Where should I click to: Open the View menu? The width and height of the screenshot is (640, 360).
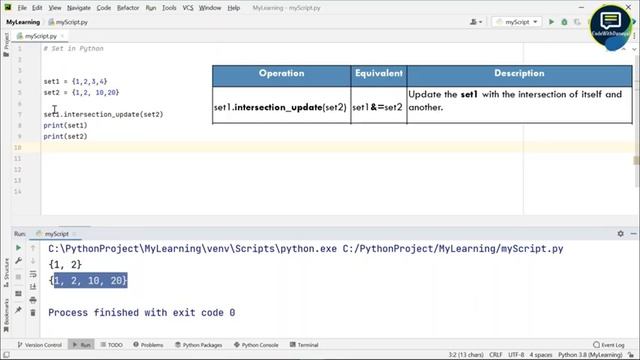[x=55, y=8]
